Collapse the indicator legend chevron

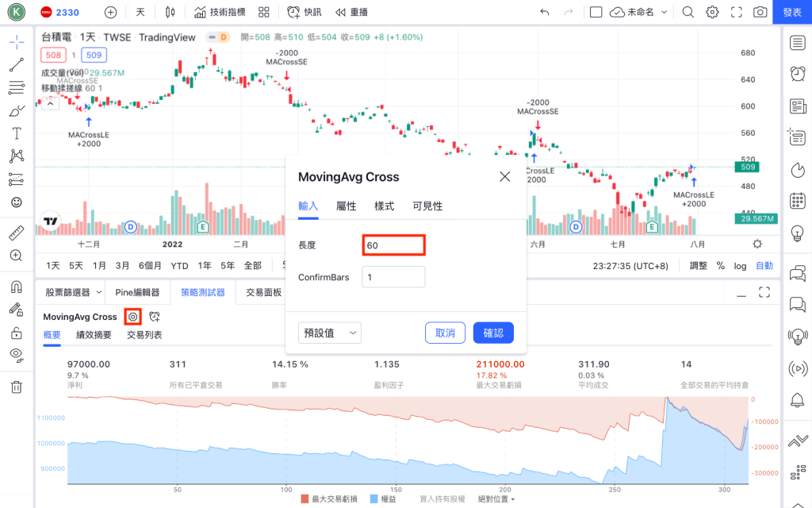(50, 104)
